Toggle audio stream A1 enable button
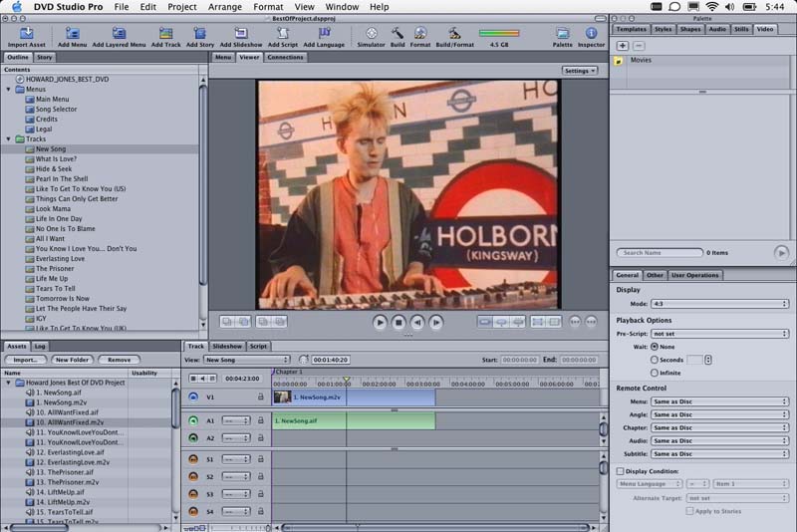Viewport: 797px width, 532px height. point(193,420)
